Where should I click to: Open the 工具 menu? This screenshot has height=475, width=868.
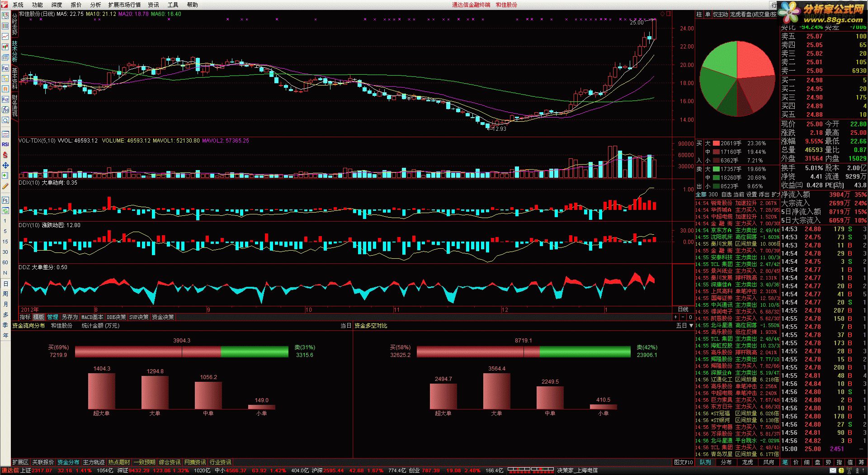point(173,5)
